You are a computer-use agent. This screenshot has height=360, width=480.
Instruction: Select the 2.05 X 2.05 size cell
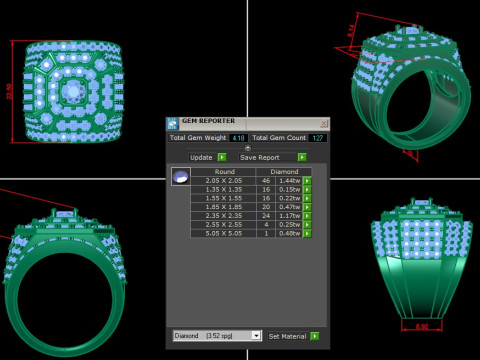click(223, 181)
